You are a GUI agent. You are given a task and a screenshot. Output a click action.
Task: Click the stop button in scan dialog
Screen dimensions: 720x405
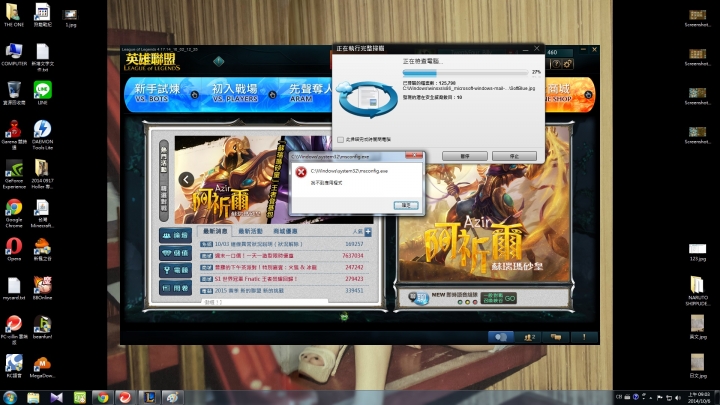(x=514, y=156)
